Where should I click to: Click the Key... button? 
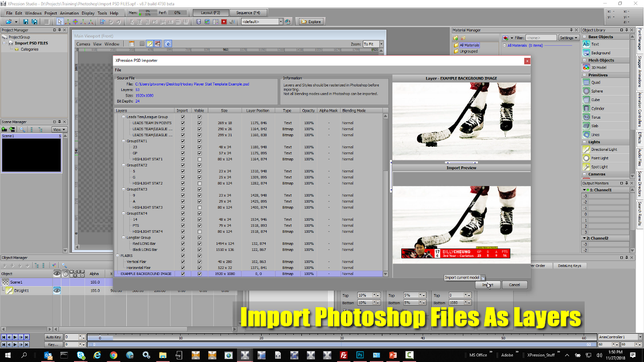53,344
